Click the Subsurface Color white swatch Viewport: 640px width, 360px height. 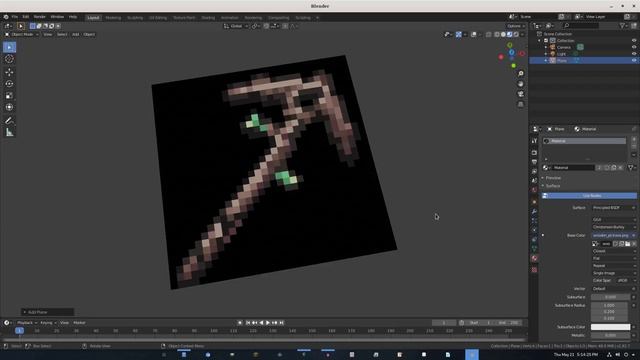click(610, 327)
